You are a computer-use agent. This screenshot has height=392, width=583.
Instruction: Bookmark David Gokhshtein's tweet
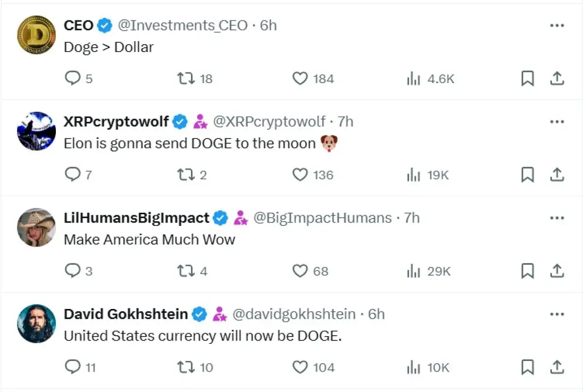528,367
